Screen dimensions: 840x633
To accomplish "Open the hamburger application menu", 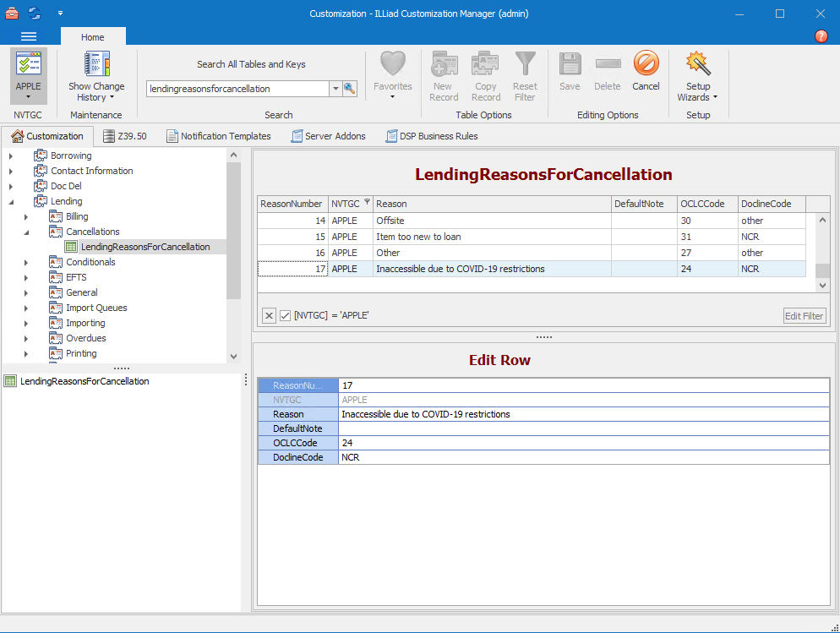I will 29,36.
